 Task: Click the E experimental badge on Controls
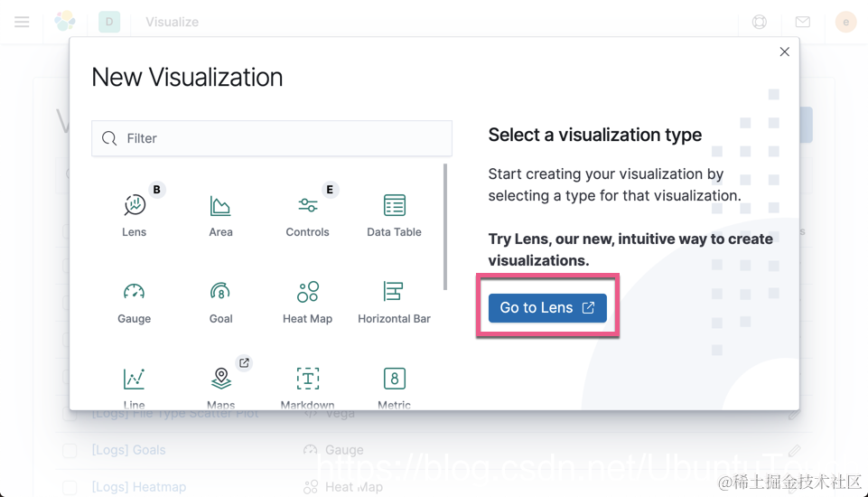point(330,190)
